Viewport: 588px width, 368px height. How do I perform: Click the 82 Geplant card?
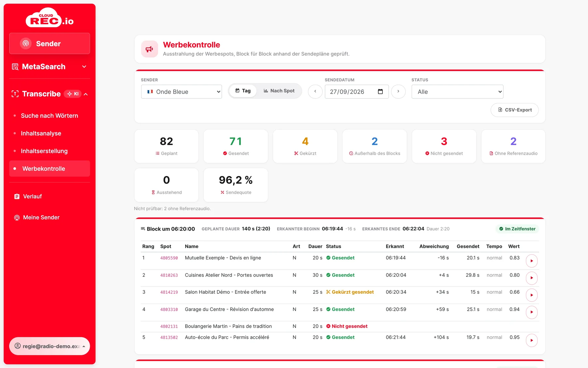(x=166, y=146)
